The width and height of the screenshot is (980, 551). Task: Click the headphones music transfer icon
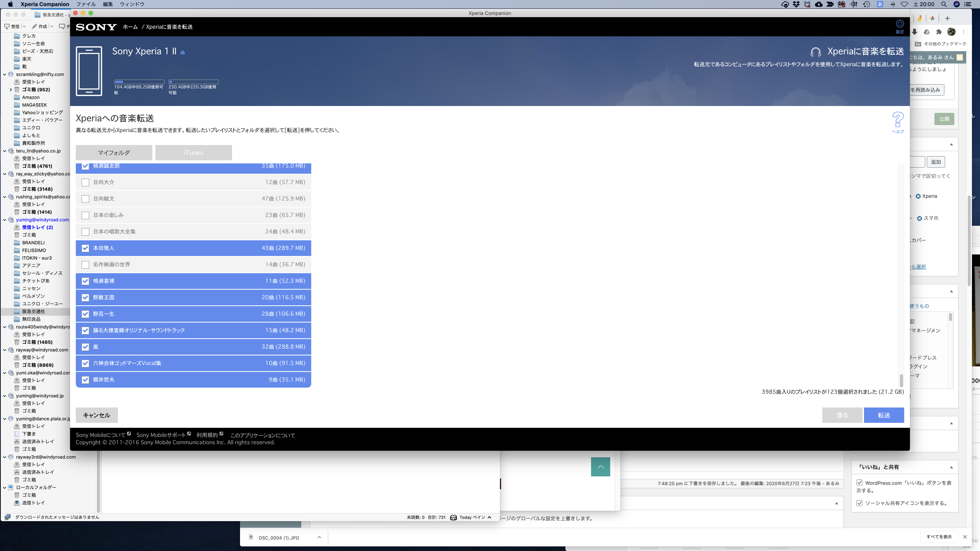point(815,52)
